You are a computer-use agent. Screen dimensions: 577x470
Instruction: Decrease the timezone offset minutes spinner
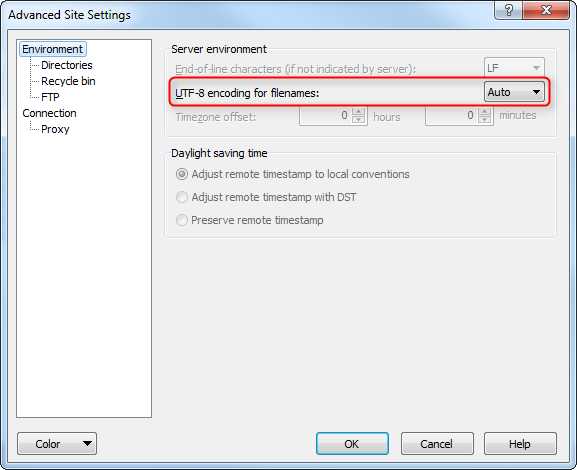click(x=484, y=120)
